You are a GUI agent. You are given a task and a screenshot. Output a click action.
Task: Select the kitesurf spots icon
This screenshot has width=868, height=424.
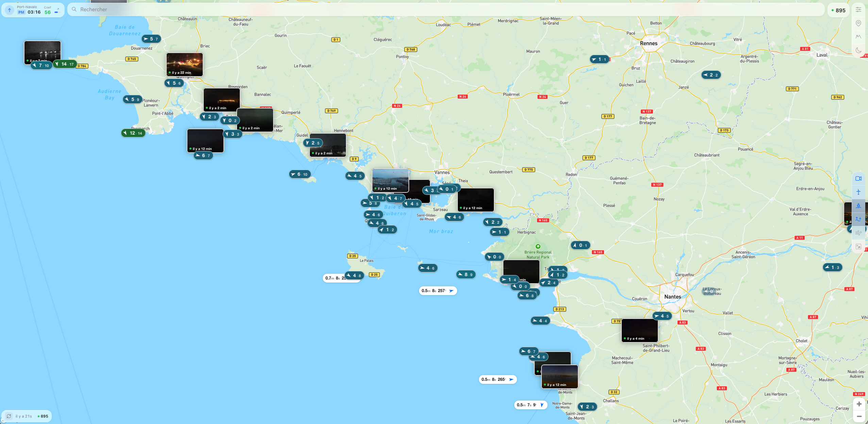pyautogui.click(x=858, y=191)
